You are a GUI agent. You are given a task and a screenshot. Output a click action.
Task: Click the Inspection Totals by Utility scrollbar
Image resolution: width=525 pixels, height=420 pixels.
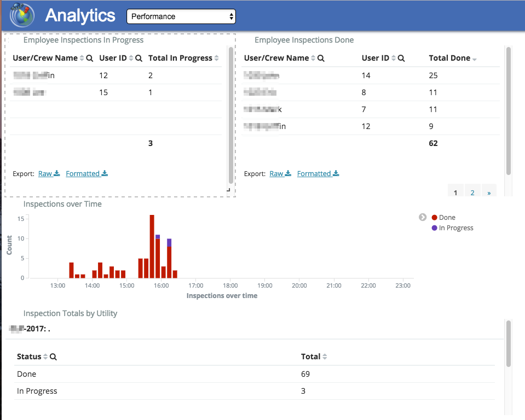(509, 344)
